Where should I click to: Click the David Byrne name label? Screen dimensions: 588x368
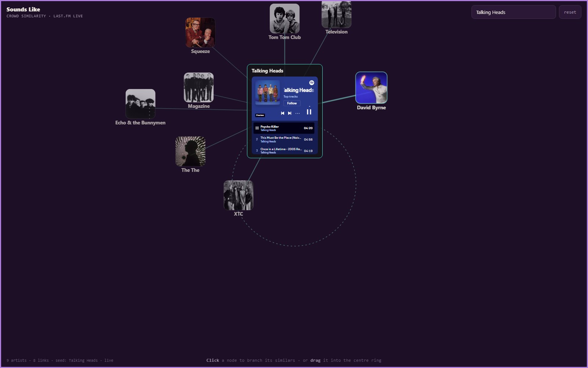371,108
